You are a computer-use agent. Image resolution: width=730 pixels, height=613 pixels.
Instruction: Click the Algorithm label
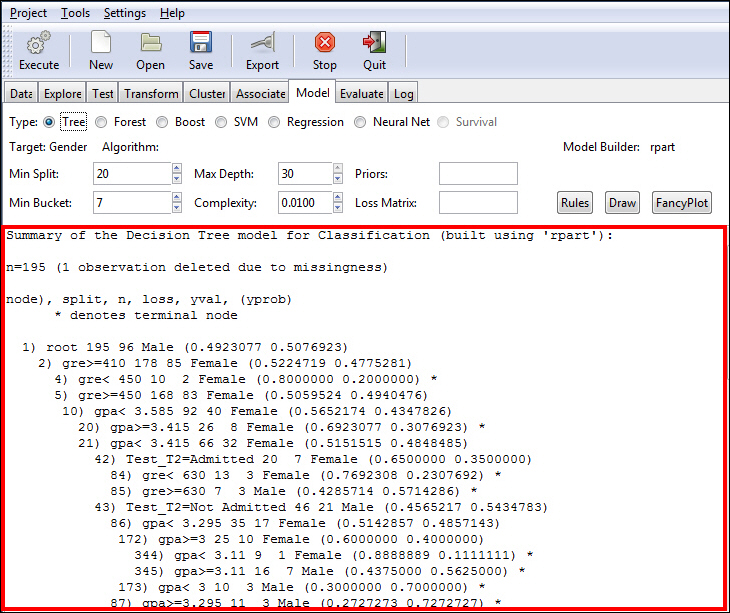pyautogui.click(x=130, y=147)
